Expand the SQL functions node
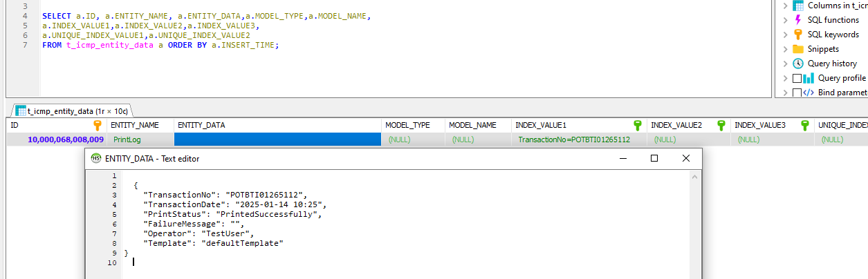Screen dimensions: 868x279 coord(785,20)
